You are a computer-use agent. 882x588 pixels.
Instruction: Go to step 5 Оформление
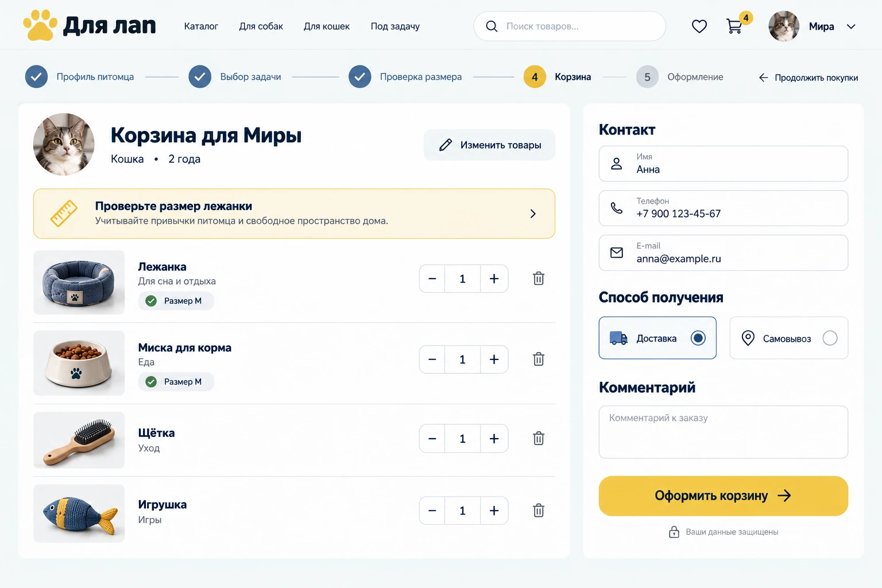[680, 77]
